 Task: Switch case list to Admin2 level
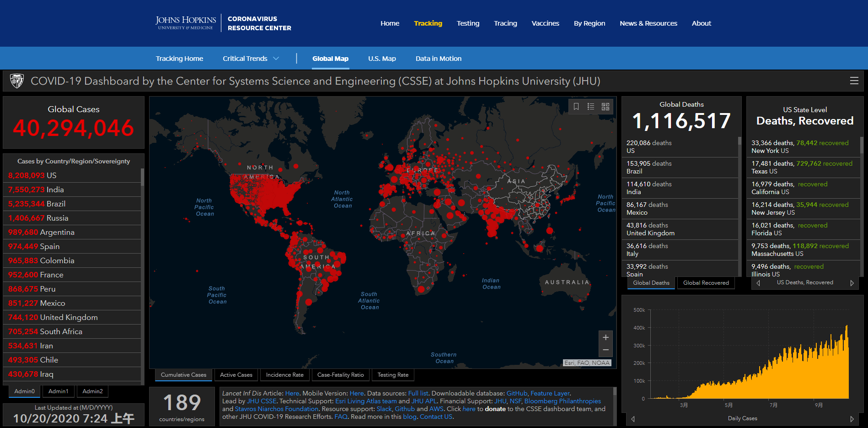tap(92, 391)
